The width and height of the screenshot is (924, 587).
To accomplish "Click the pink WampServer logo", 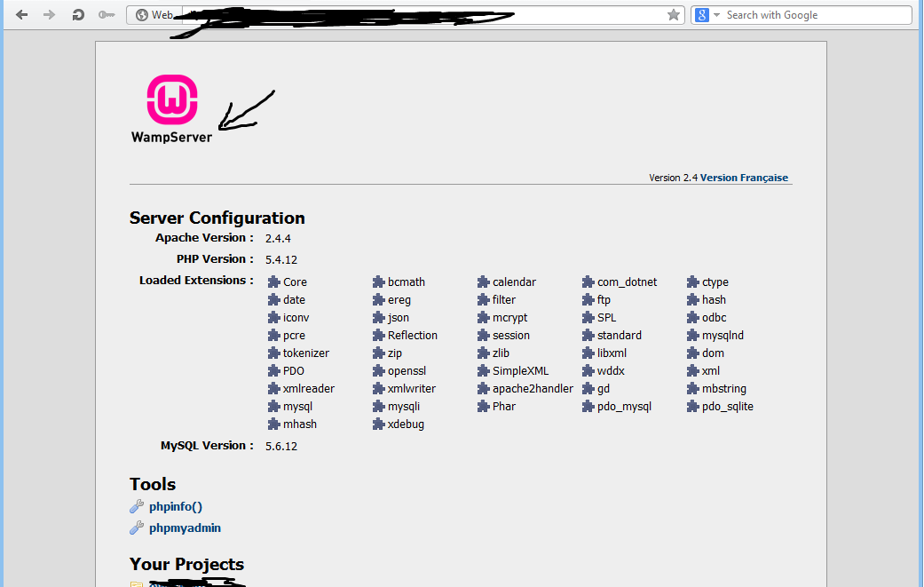I will point(172,99).
